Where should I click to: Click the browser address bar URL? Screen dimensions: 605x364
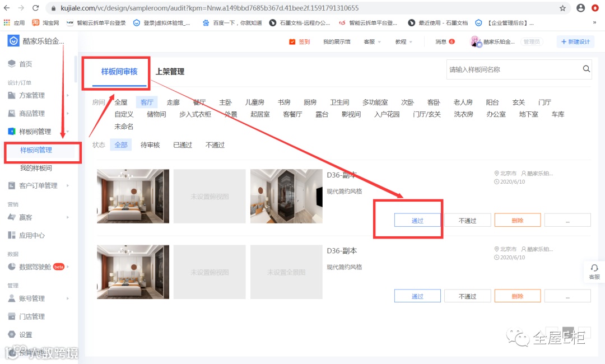coord(210,8)
